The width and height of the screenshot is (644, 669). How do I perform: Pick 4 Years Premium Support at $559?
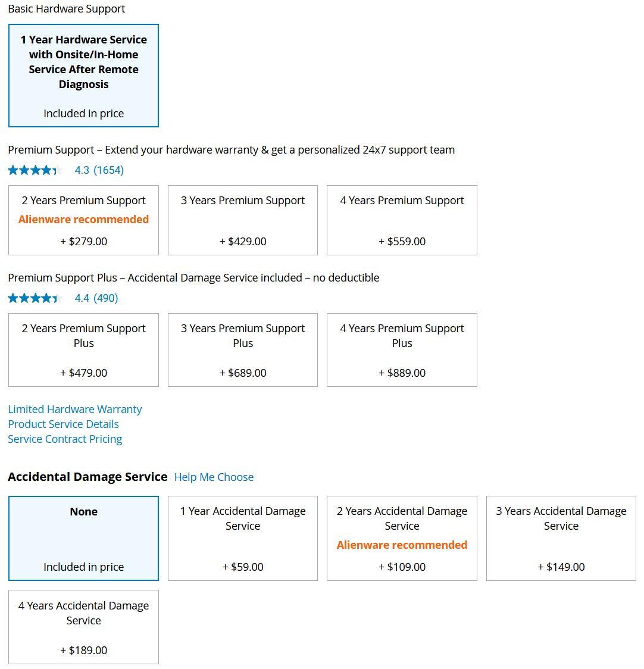402,220
